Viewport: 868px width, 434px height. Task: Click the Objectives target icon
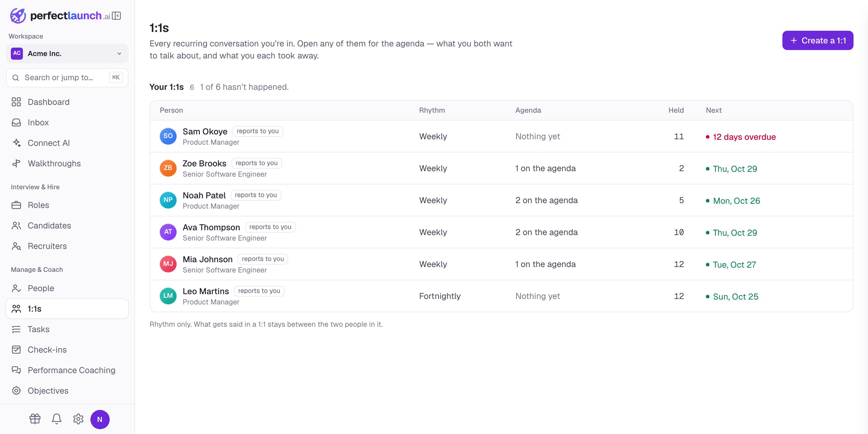16,391
